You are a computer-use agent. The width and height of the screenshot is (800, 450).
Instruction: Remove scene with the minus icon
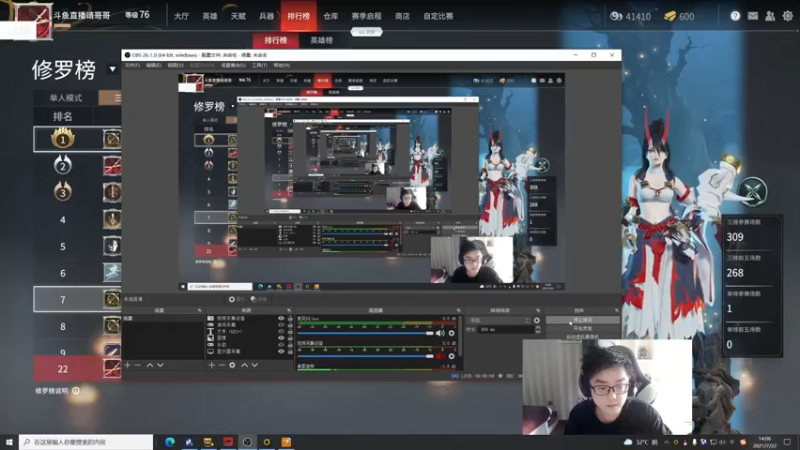coord(137,365)
